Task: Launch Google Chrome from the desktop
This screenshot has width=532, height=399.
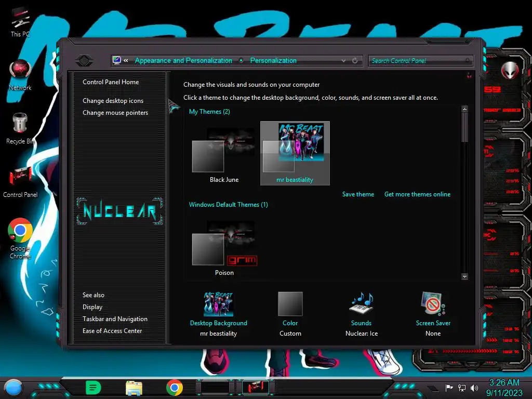Action: coord(20,238)
